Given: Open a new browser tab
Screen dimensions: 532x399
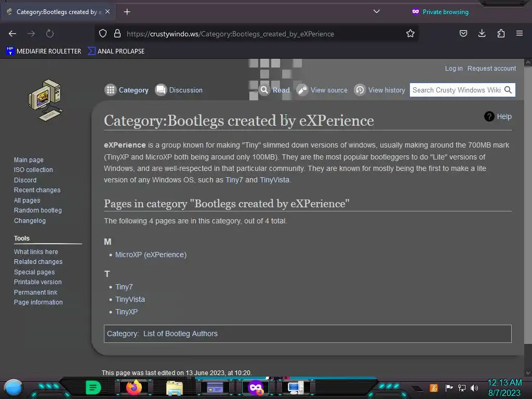Looking at the screenshot, I should [x=127, y=12].
